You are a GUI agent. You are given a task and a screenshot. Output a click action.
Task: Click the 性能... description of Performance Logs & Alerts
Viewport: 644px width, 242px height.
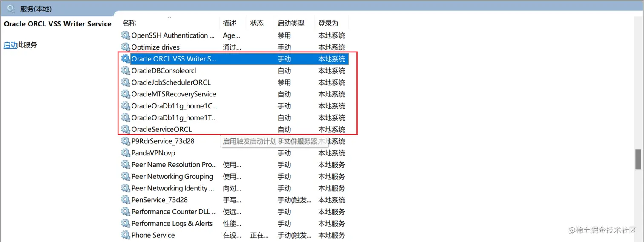(x=232, y=223)
